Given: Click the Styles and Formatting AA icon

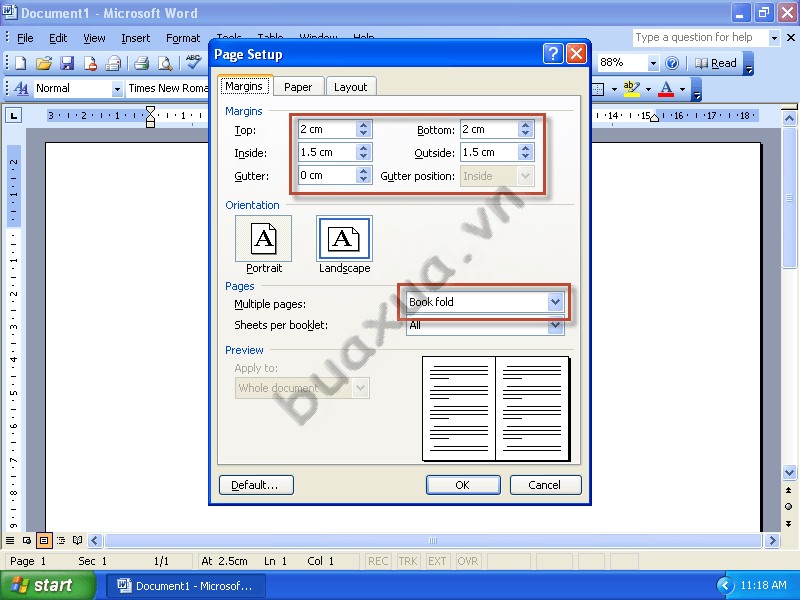Looking at the screenshot, I should pyautogui.click(x=21, y=88).
